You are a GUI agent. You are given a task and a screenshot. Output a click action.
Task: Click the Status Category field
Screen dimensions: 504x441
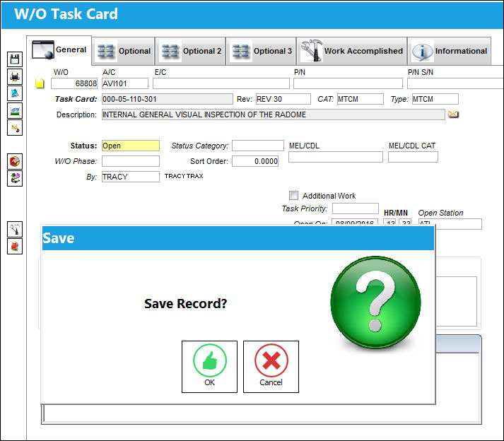[258, 146]
